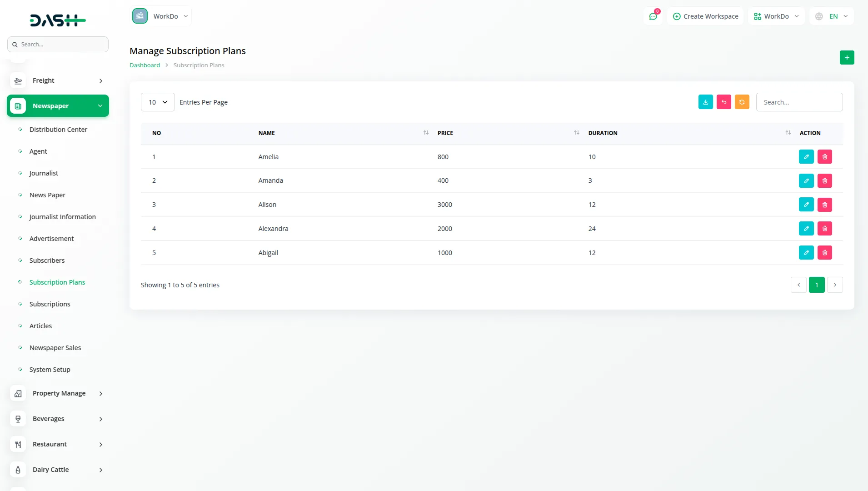Edit the Amelia subscription plan
Viewport: 868px width, 491px height.
pos(806,157)
